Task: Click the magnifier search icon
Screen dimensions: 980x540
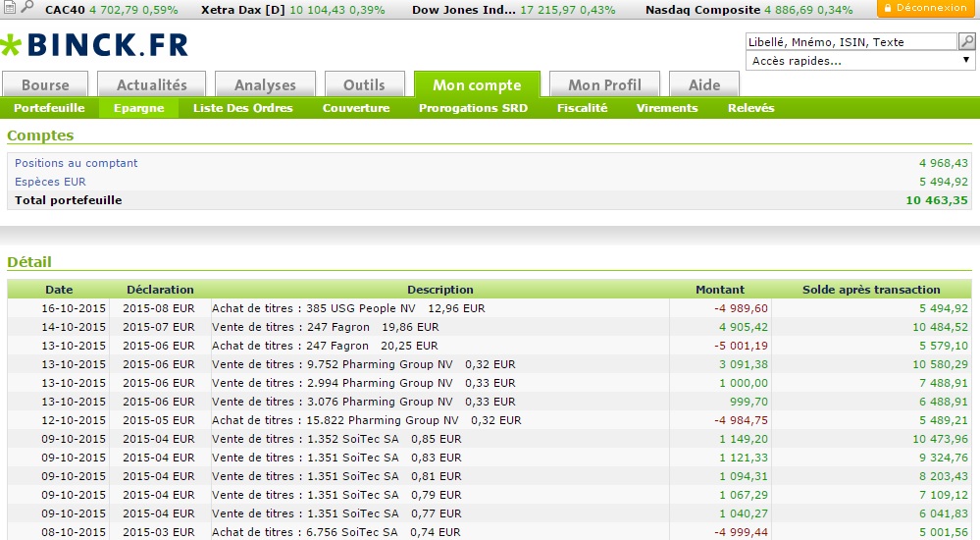Action: tap(966, 41)
